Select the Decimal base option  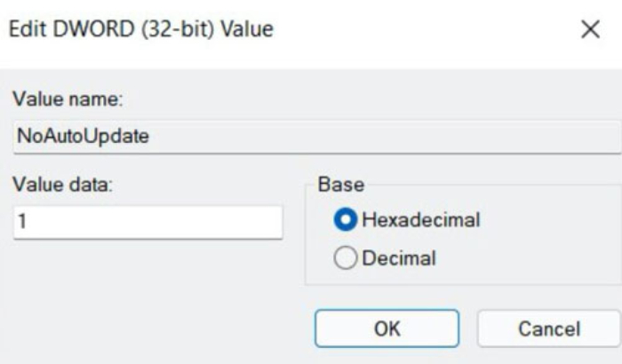tap(385, 258)
